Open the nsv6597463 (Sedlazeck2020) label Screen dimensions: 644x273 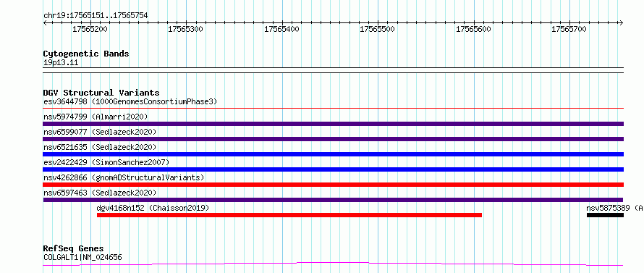pos(100,193)
